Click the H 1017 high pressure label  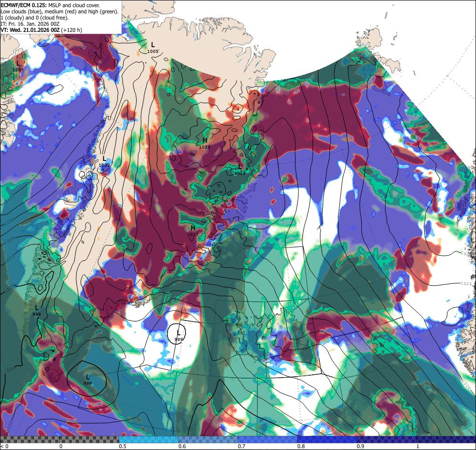tap(193, 231)
